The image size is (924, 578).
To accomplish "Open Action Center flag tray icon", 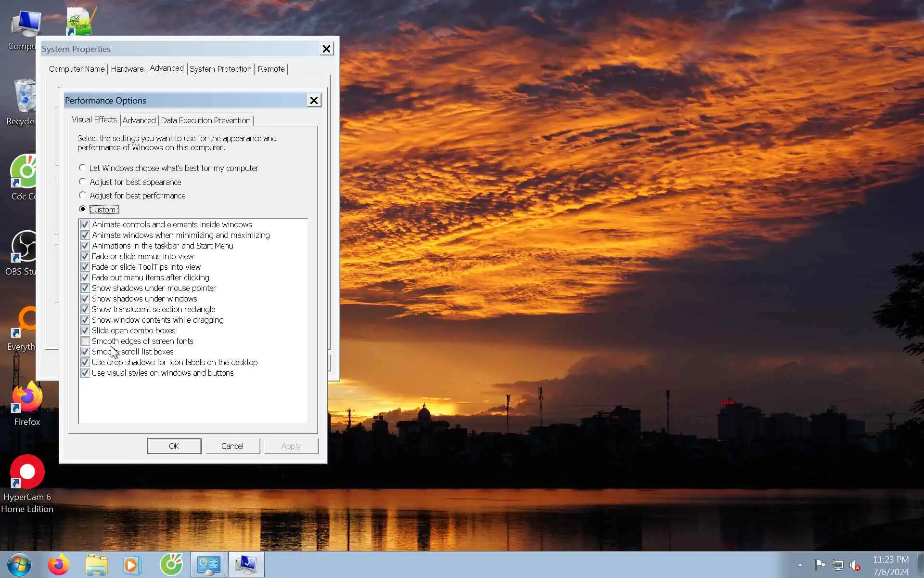I will [820, 565].
